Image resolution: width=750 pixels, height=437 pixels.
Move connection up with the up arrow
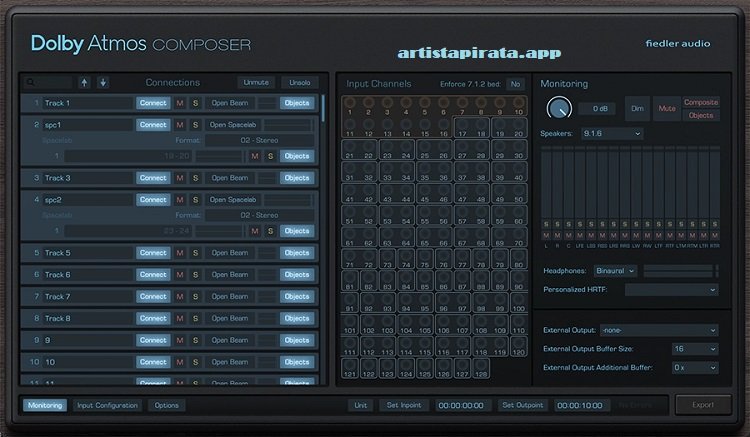[84, 83]
